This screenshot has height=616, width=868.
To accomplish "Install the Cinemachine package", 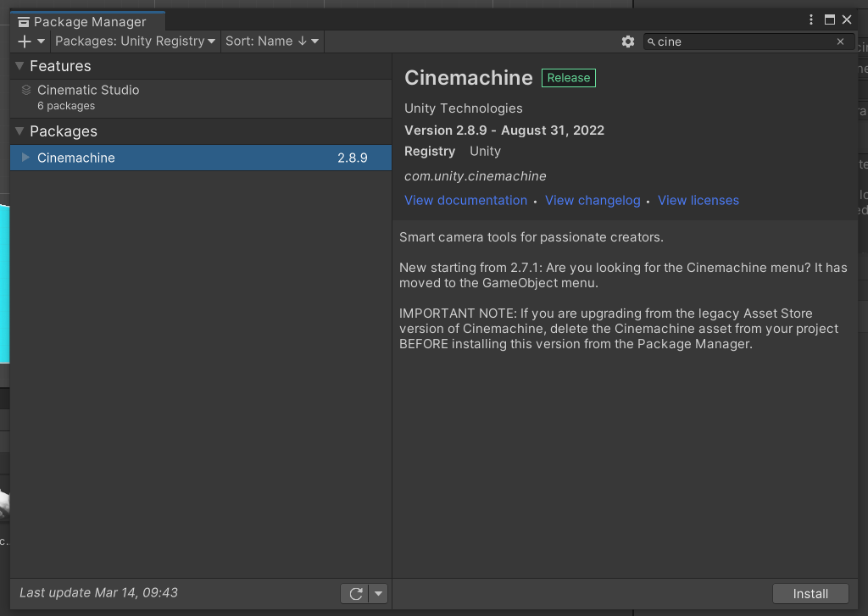I will pos(810,594).
